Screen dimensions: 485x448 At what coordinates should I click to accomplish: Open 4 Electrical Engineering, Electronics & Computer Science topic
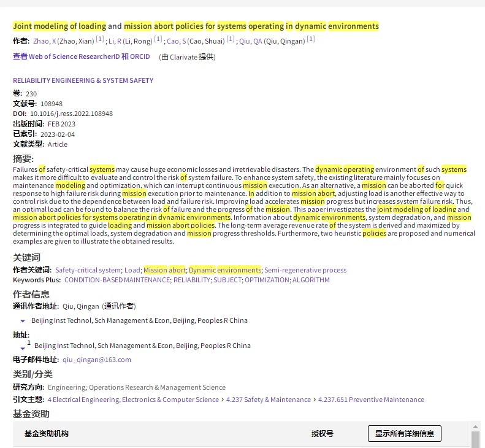coord(133,400)
